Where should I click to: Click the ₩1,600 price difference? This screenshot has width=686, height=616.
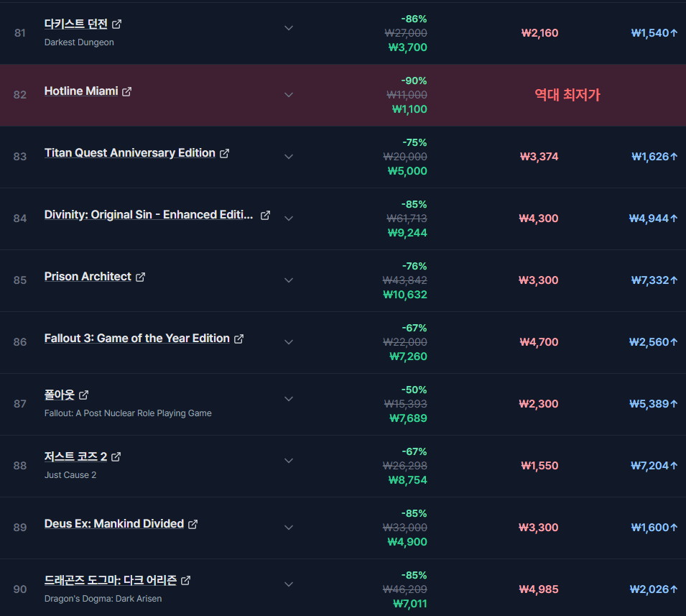pyautogui.click(x=654, y=528)
